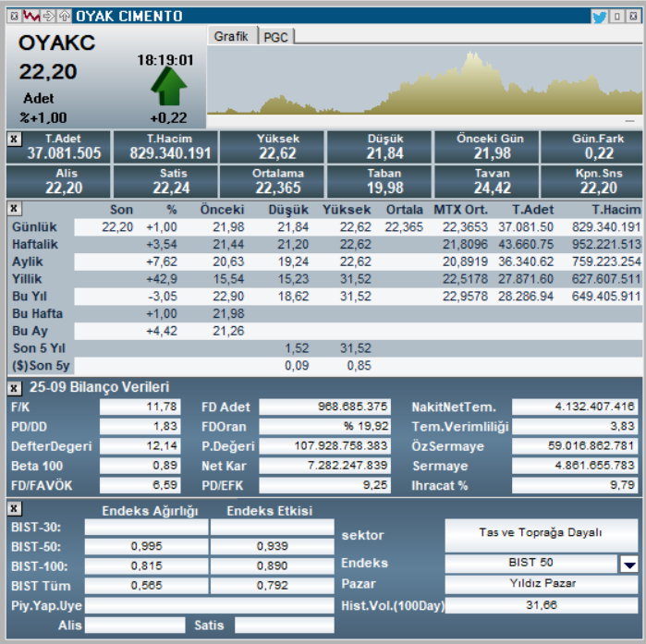Close the T.Adet summary panel with its x

point(14,139)
